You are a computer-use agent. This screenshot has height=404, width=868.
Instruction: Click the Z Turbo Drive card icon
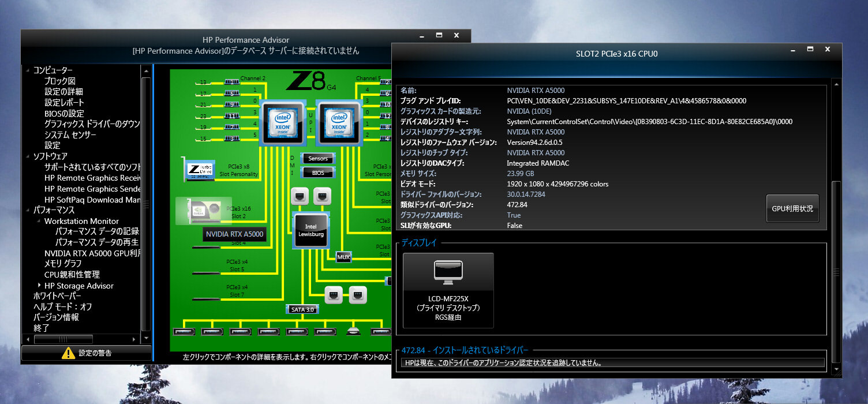coord(199,170)
